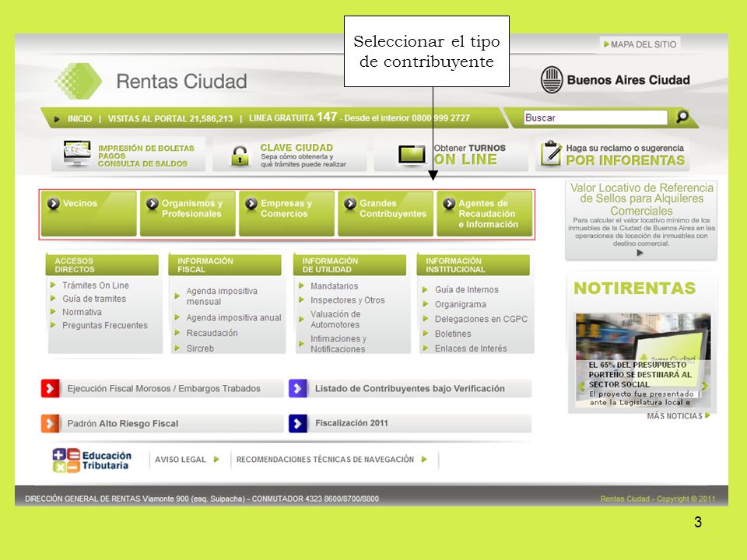
Task: Go to Inspectores y Otros
Action: click(x=347, y=300)
